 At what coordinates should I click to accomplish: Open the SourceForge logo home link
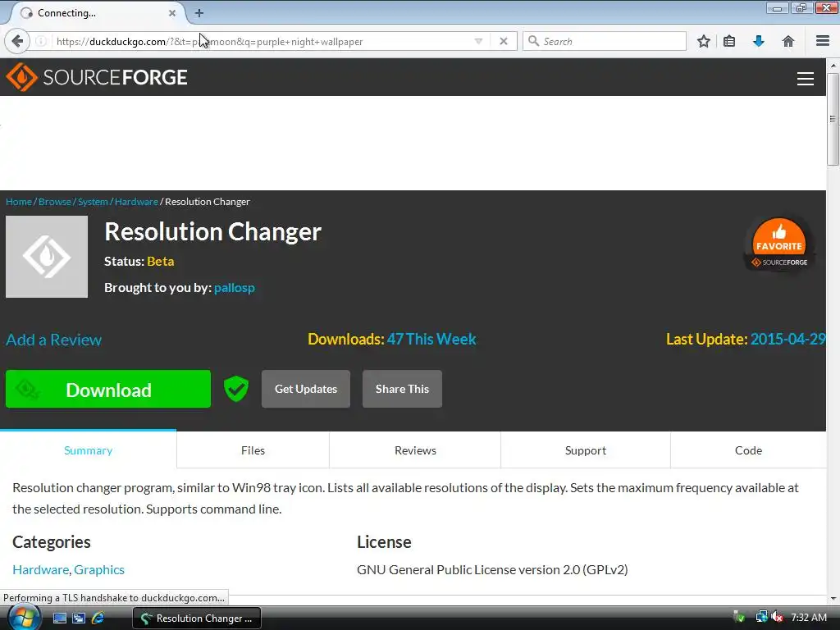click(97, 77)
